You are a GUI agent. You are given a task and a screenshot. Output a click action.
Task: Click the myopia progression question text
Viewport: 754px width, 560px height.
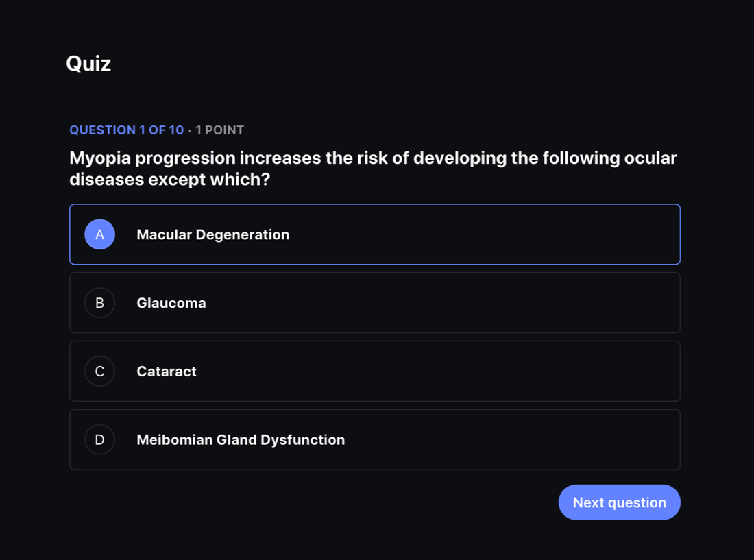click(373, 168)
